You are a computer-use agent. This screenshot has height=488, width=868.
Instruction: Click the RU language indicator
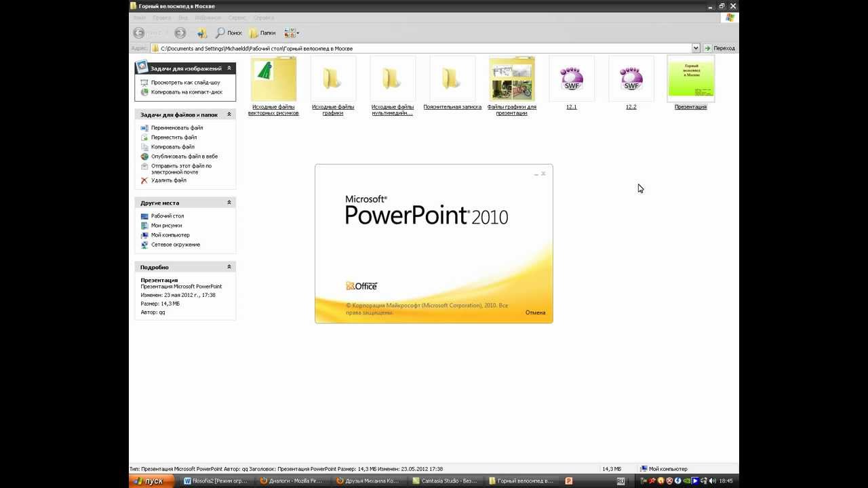coord(620,481)
